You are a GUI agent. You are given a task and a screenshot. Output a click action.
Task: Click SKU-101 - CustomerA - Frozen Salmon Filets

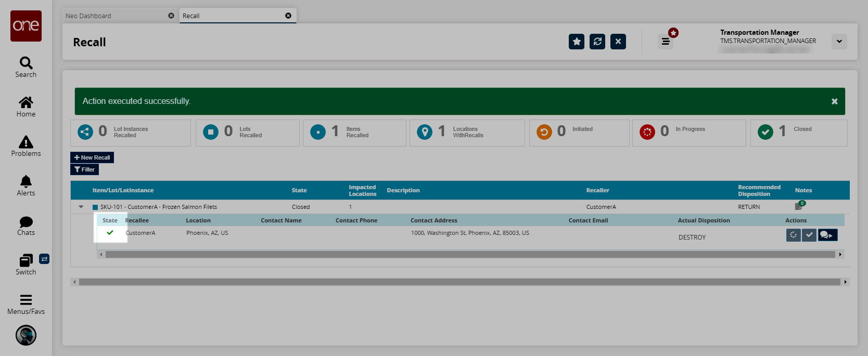158,207
